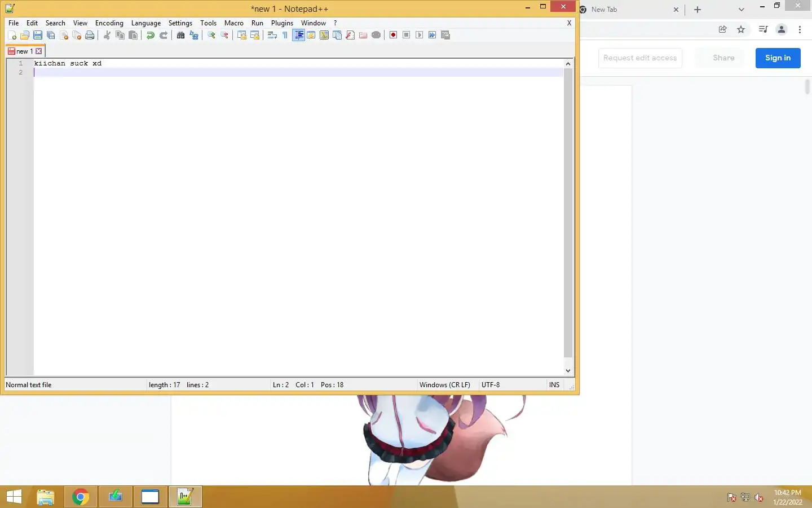Click Request edit access in Chrome
This screenshot has width=812, height=508.
(x=640, y=58)
